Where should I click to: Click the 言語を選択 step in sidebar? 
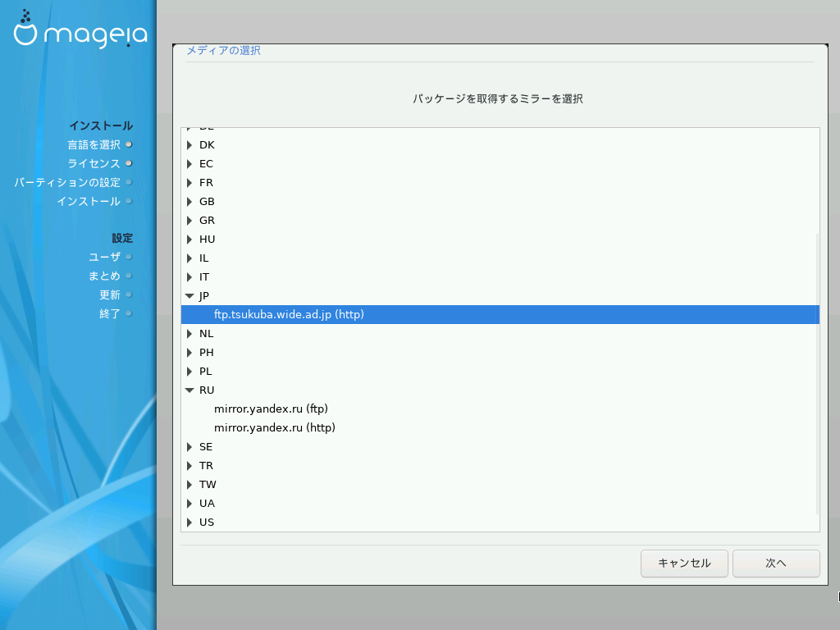[94, 144]
